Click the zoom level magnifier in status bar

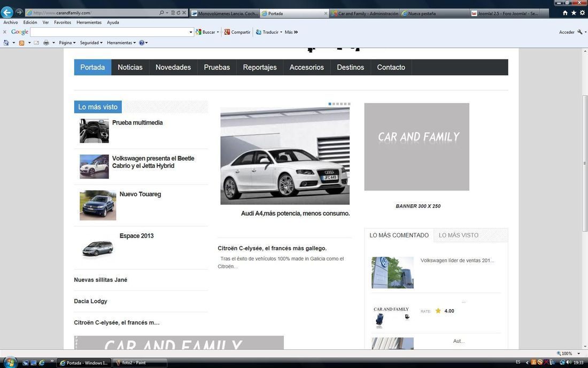559,354
